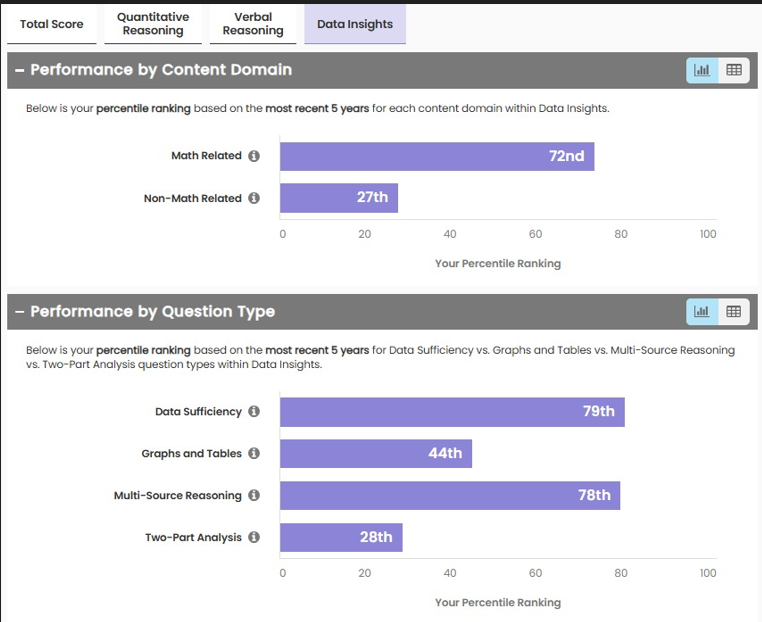The width and height of the screenshot is (762, 622).
Task: Click the Two-Part Analysis 28th bar
Action: pos(341,538)
